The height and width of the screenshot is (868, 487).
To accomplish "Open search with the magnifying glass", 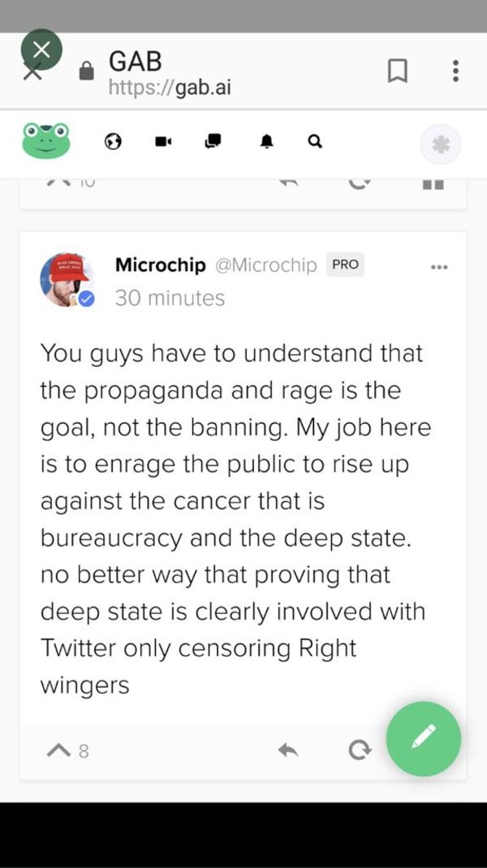I will [x=314, y=141].
